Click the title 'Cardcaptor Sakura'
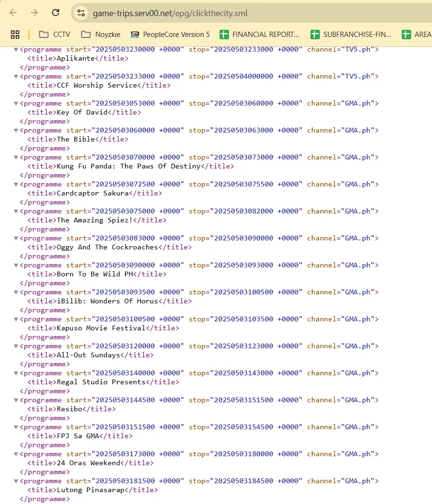 pyautogui.click(x=93, y=194)
